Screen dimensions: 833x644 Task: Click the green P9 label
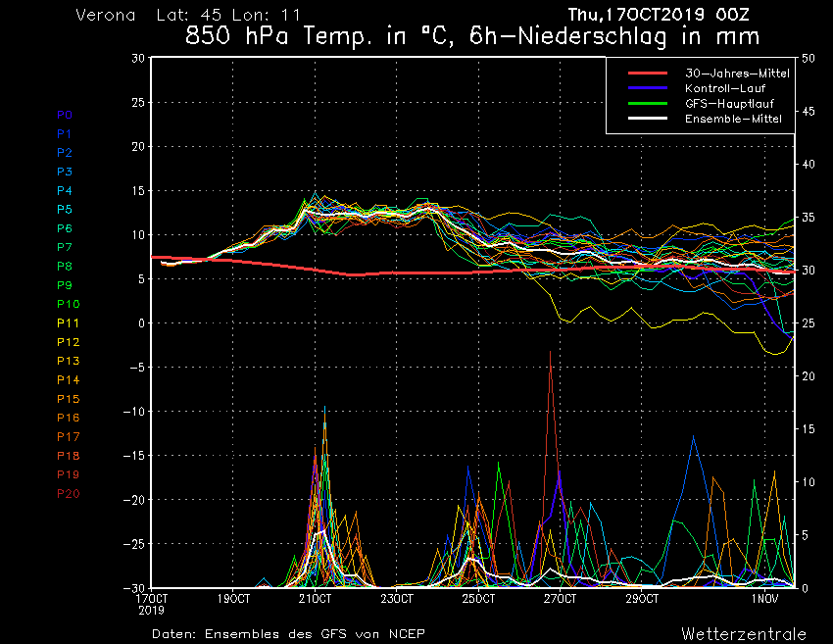click(65, 285)
